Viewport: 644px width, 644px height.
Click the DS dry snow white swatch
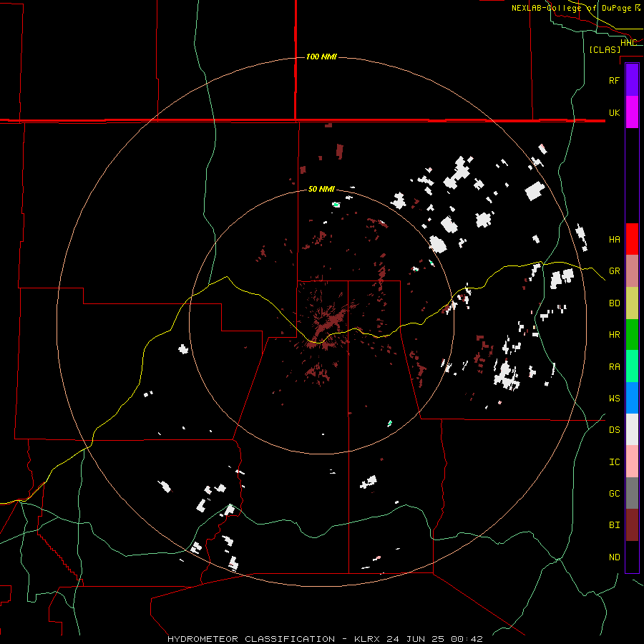point(632,429)
